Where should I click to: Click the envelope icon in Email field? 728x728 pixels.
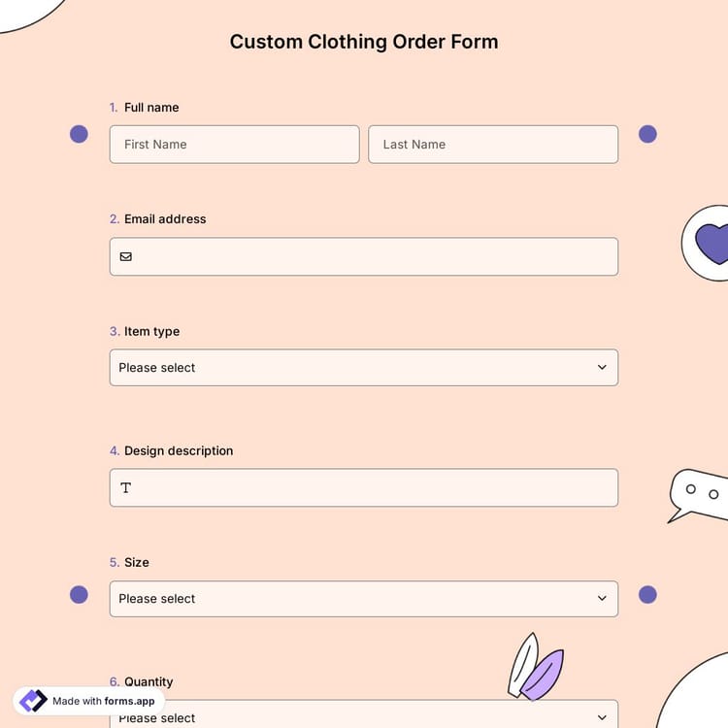point(125,257)
